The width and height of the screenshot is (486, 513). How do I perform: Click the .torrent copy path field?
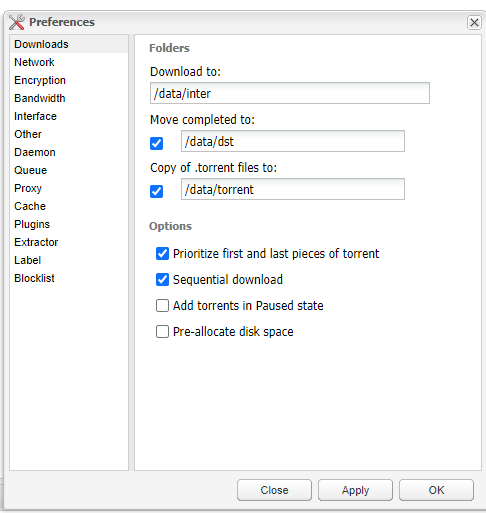[x=293, y=189]
